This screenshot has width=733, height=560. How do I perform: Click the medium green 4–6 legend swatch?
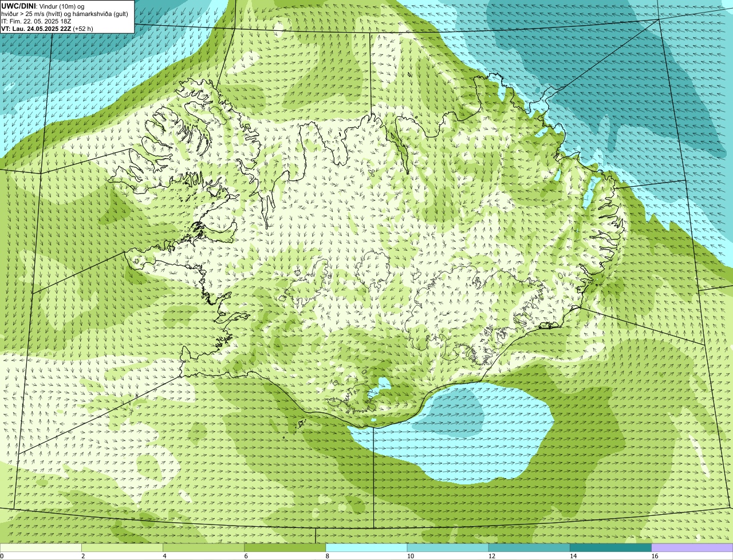(203, 548)
